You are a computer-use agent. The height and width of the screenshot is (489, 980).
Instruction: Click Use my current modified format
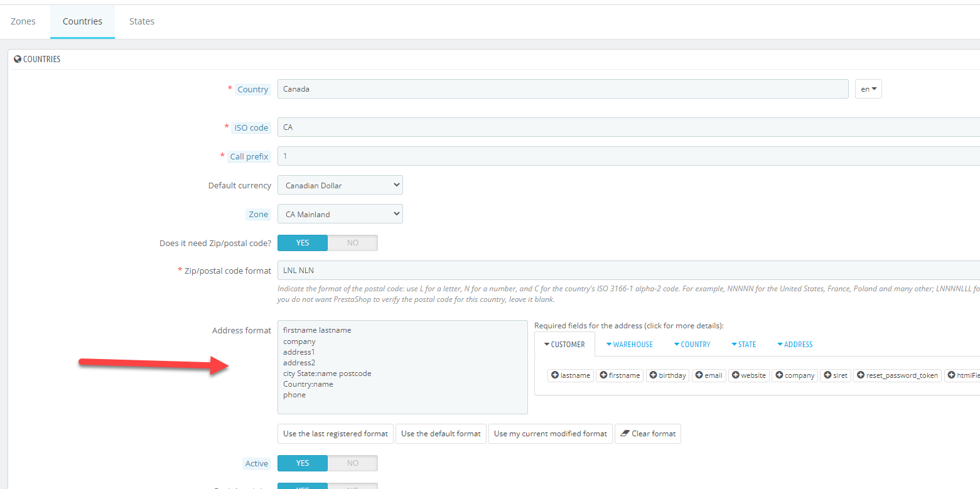[x=551, y=434]
